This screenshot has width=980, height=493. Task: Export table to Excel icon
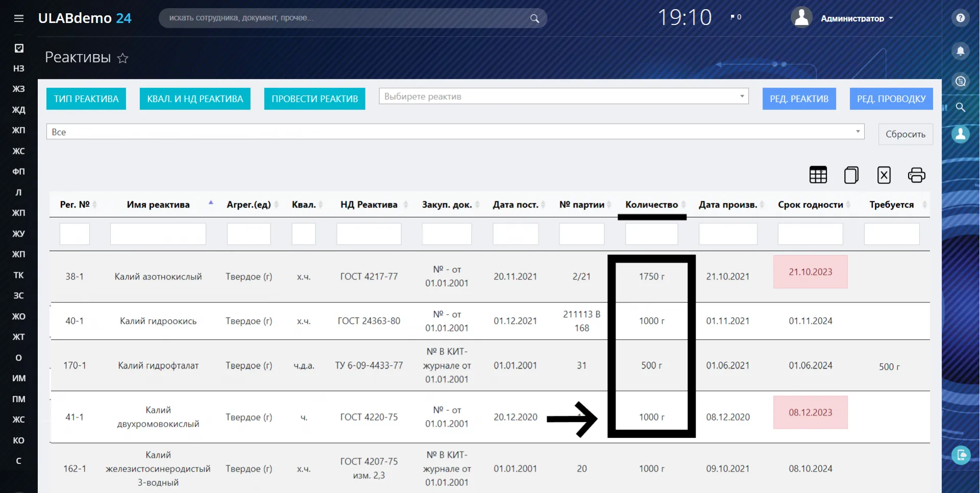[884, 175]
